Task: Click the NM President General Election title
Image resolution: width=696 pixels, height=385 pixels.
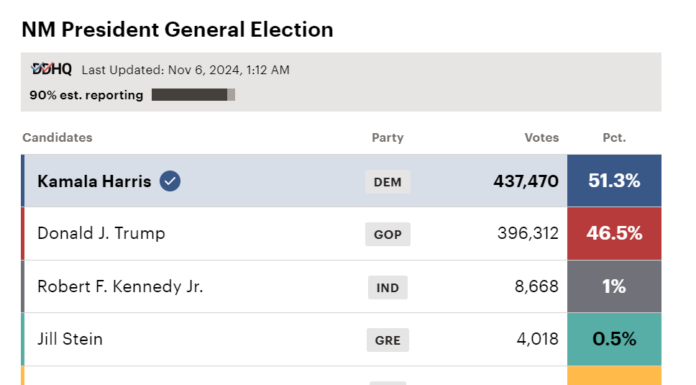Action: (177, 30)
